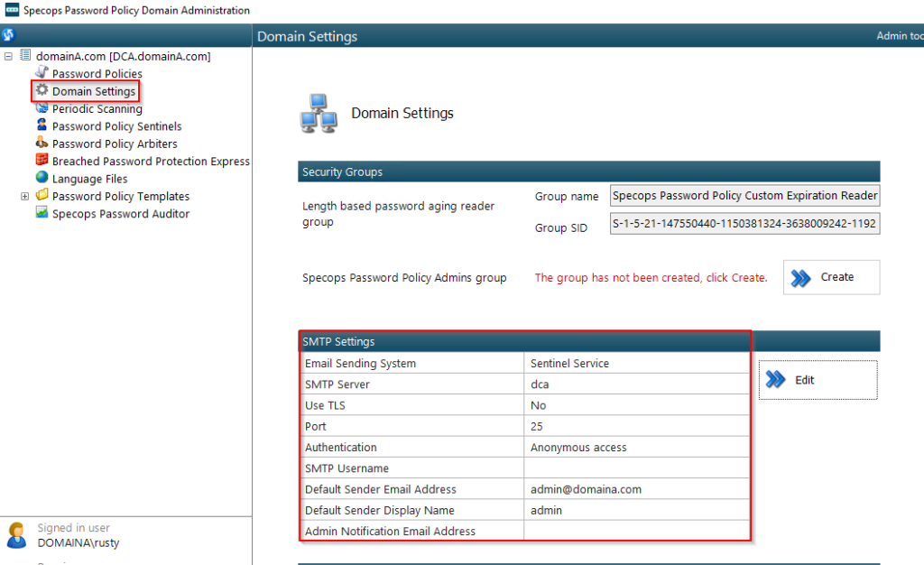
Task: Click the Specops app icon in title bar
Action: [x=12, y=10]
